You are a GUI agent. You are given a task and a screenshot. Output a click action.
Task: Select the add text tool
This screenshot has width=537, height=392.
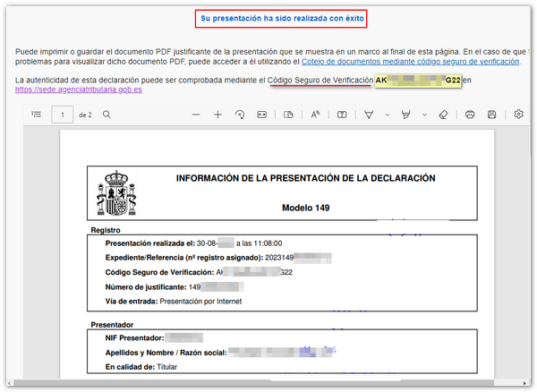tap(343, 115)
